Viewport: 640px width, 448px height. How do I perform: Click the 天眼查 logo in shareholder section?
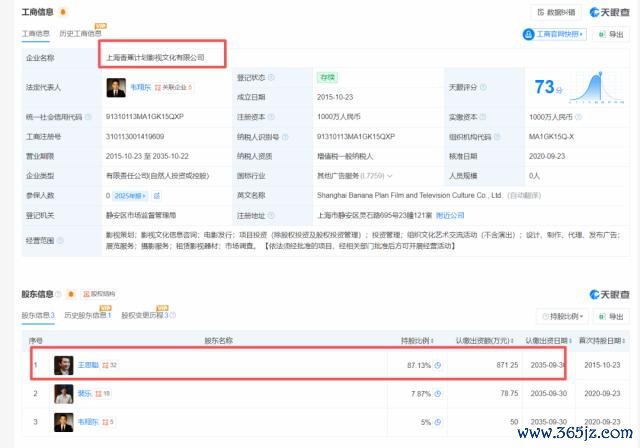(609, 295)
